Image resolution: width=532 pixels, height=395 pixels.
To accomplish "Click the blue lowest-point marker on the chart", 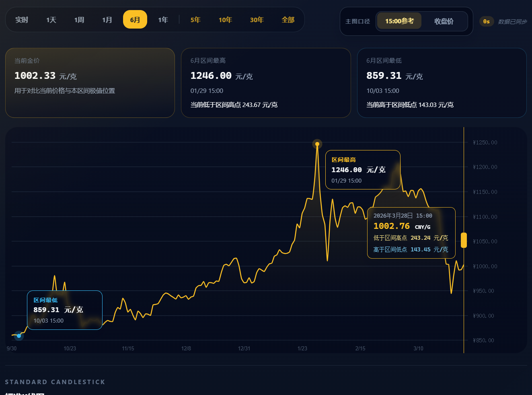I will coord(18,335).
